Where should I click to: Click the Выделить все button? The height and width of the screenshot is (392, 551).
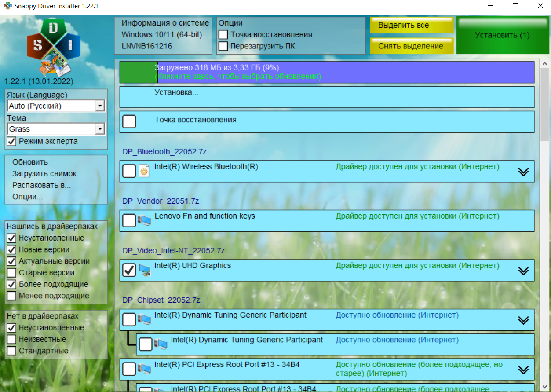(411, 25)
